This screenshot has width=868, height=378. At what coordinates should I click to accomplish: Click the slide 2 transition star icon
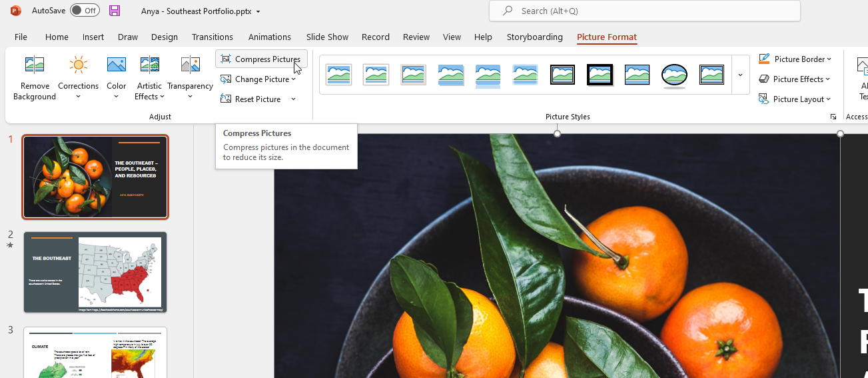coord(10,245)
